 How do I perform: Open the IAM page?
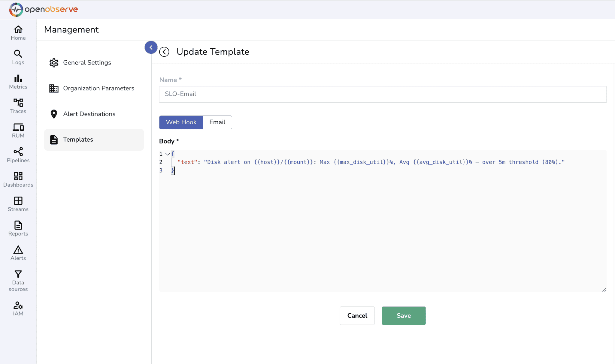18,309
